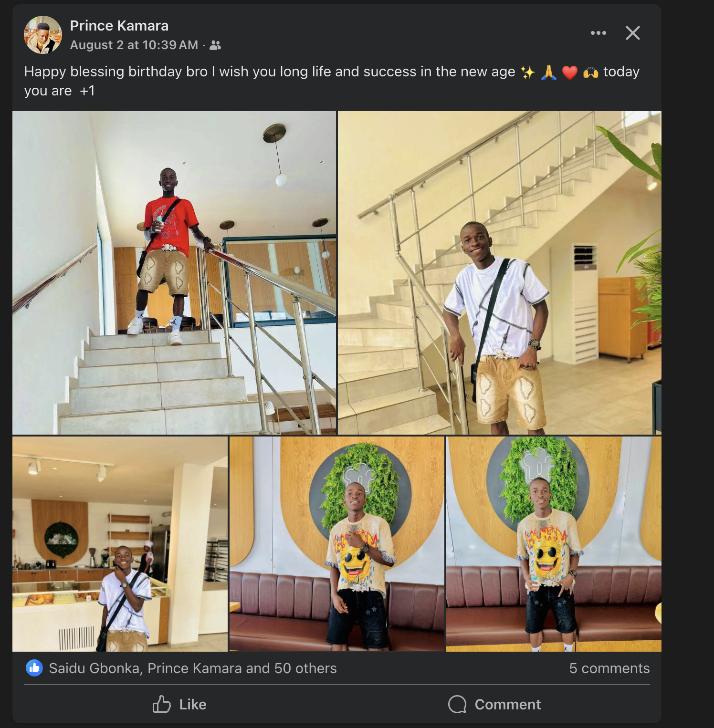Screen dimensions: 714x728
Task: Click the red heart emoji in the caption
Action: point(570,73)
